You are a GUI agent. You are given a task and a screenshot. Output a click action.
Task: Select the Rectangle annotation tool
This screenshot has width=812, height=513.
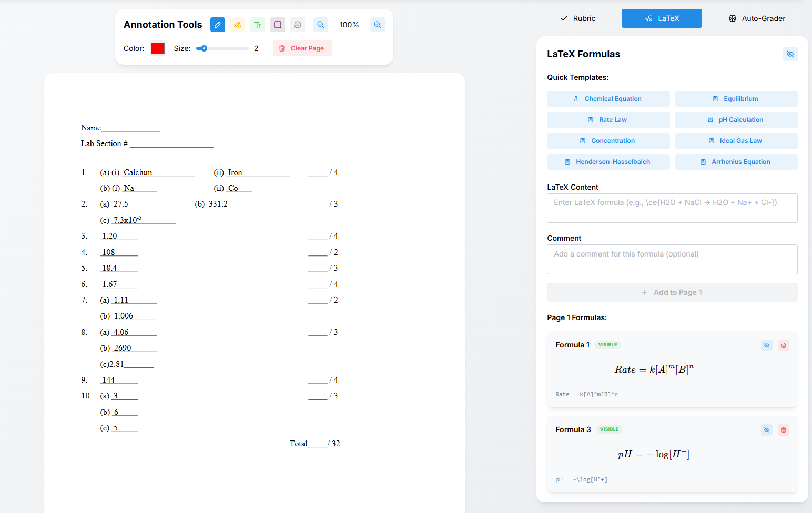click(277, 25)
